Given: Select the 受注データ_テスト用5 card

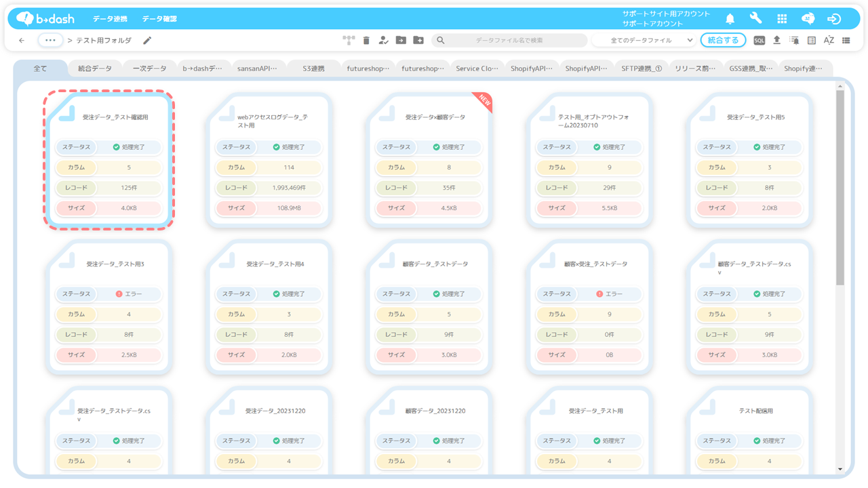Looking at the screenshot, I should tap(750, 160).
